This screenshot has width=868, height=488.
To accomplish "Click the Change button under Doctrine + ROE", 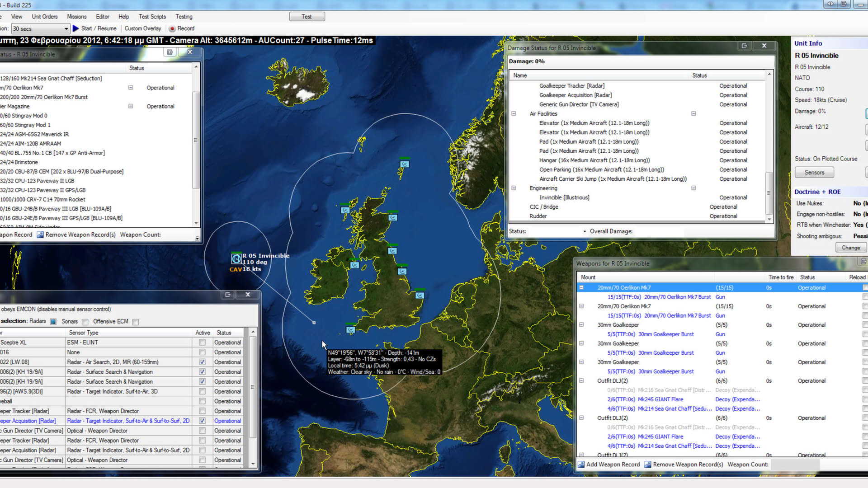I will 851,248.
